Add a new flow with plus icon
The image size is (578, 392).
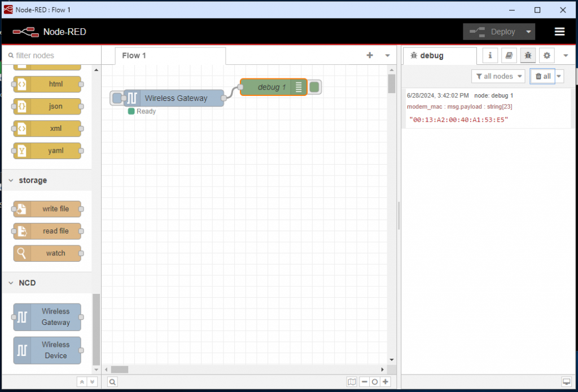(370, 55)
